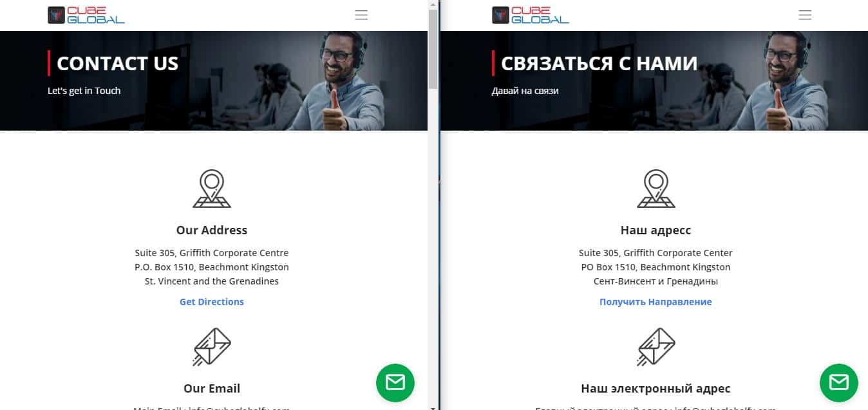
Task: Click Сент-Винсент и Гренадины text
Action: 656,281
